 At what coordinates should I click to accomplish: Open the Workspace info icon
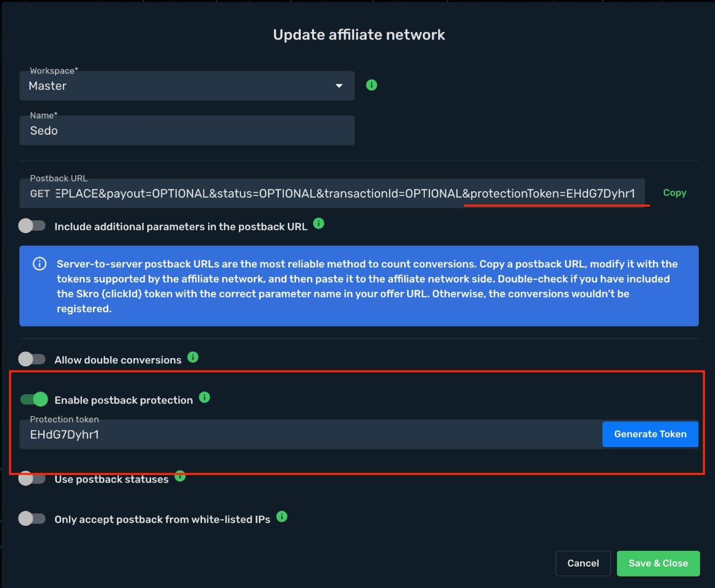click(x=371, y=85)
